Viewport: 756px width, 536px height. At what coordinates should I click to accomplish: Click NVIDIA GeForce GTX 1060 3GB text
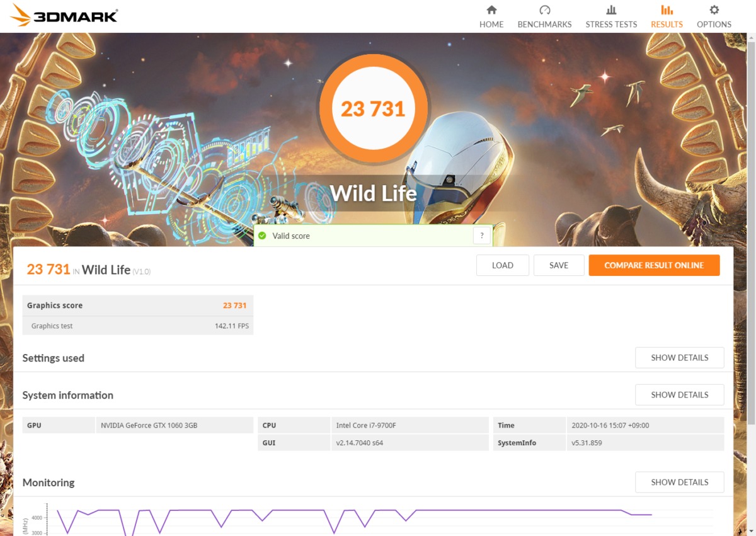click(x=149, y=425)
